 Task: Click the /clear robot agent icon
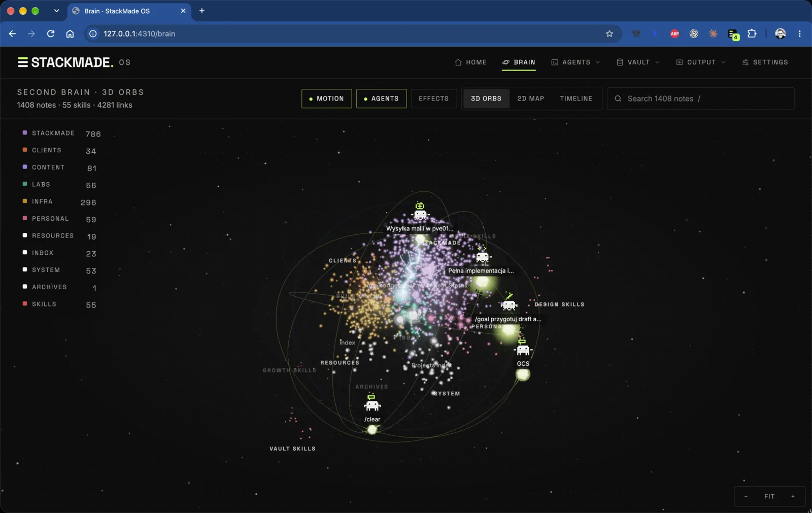372,403
